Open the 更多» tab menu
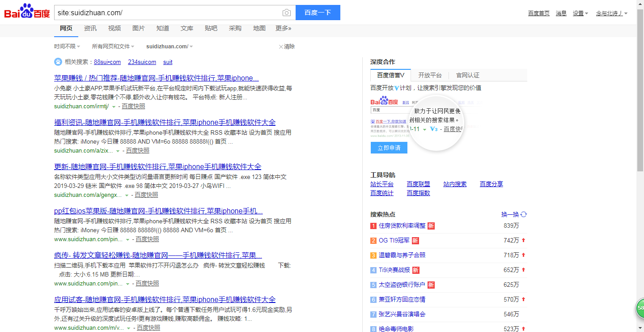The height and width of the screenshot is (332, 644). pos(284,28)
